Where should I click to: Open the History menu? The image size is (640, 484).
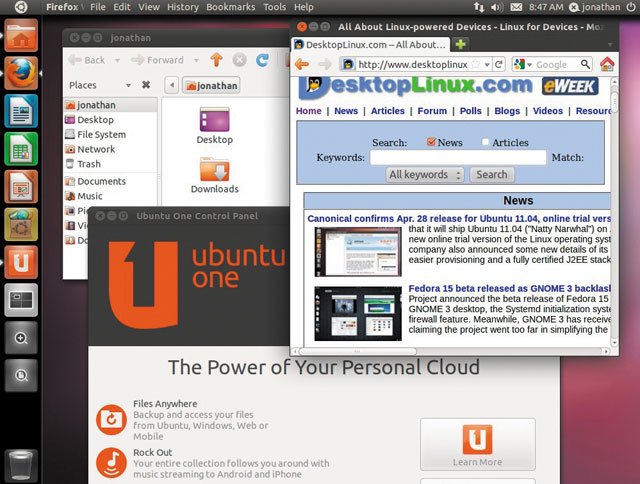click(183, 7)
